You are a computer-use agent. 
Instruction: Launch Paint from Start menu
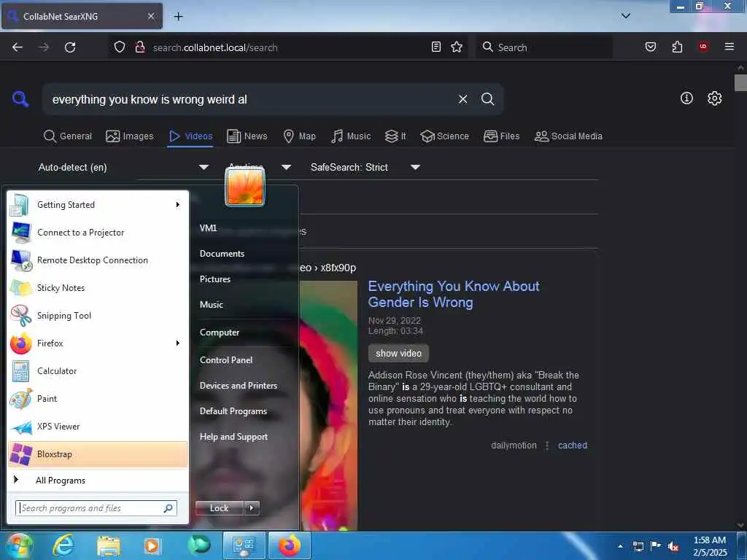coord(98,399)
